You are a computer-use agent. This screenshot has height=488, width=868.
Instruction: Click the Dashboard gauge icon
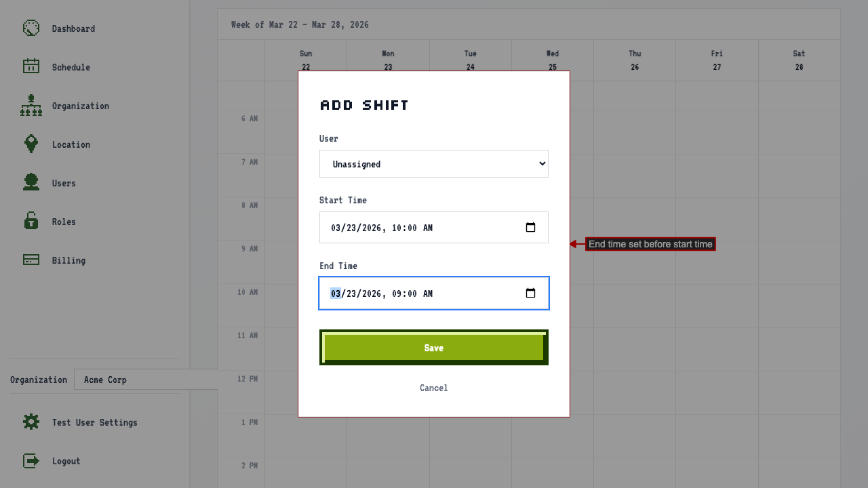point(31,28)
